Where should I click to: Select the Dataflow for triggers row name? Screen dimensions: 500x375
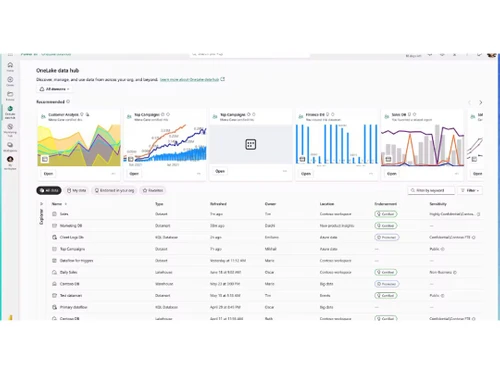tap(76, 261)
